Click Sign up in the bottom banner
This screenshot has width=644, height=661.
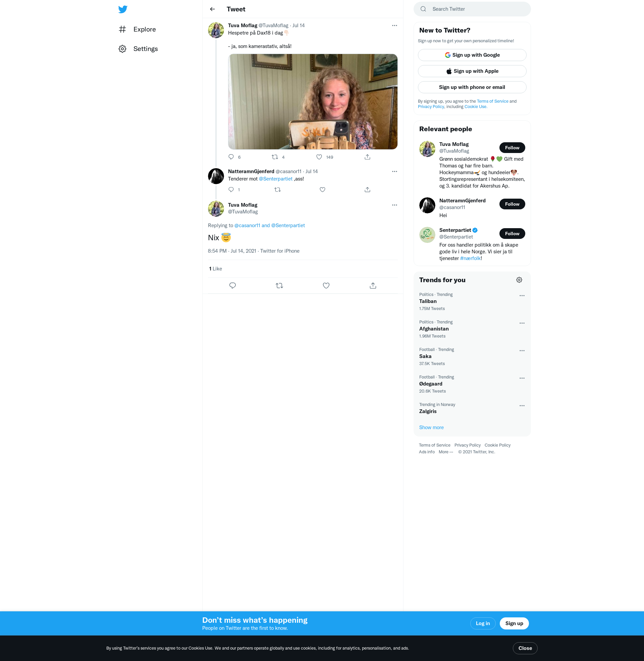pyautogui.click(x=514, y=623)
